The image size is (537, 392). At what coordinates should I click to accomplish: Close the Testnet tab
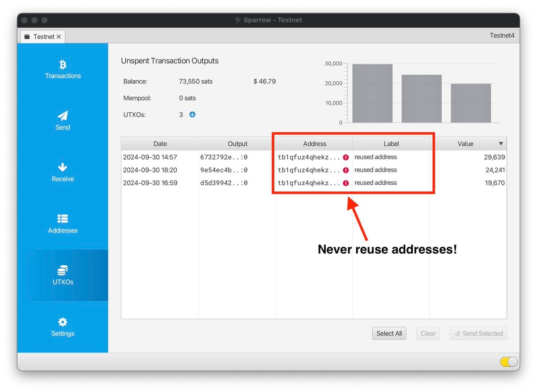(59, 36)
